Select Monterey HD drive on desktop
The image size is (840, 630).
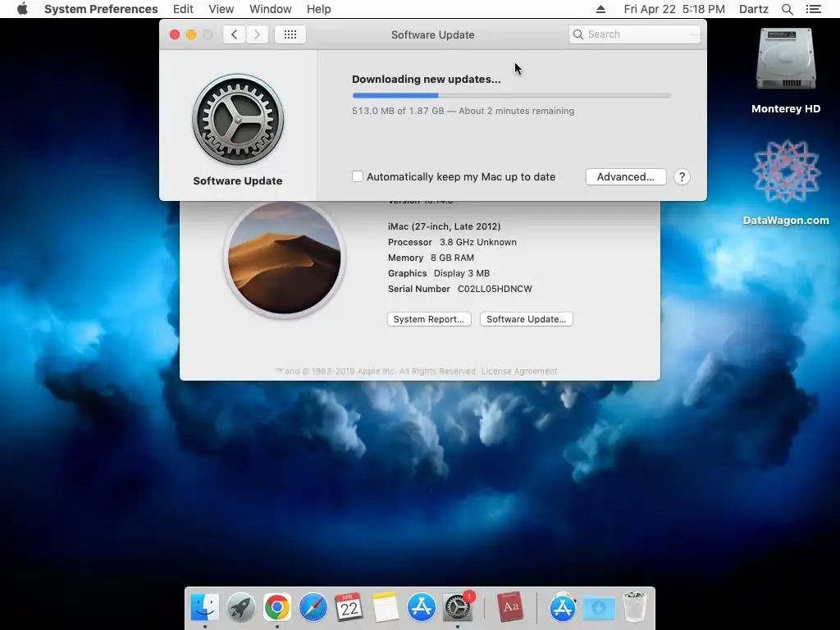(786, 70)
